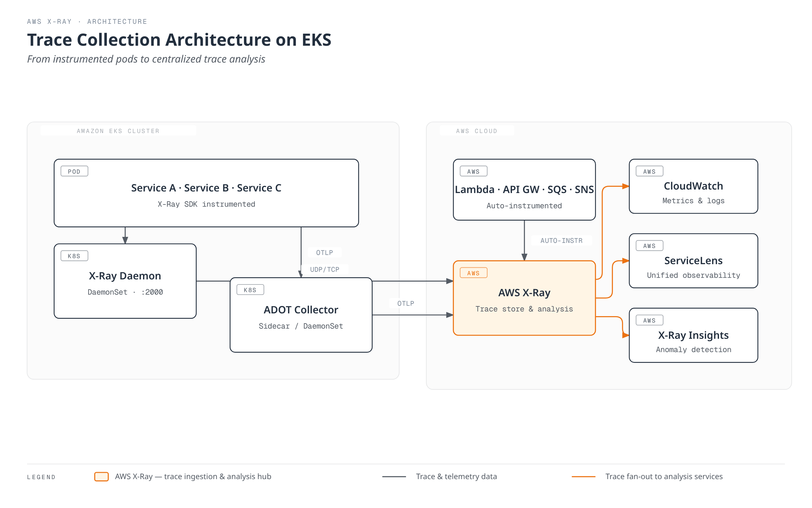The height and width of the screenshot is (508, 812).
Task: Click 'DaemonSet · :2000' subtitle
Action: click(125, 292)
